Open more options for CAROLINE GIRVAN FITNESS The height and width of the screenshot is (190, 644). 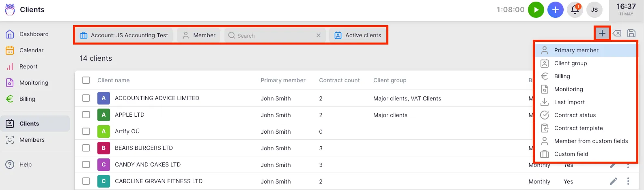coord(628,181)
